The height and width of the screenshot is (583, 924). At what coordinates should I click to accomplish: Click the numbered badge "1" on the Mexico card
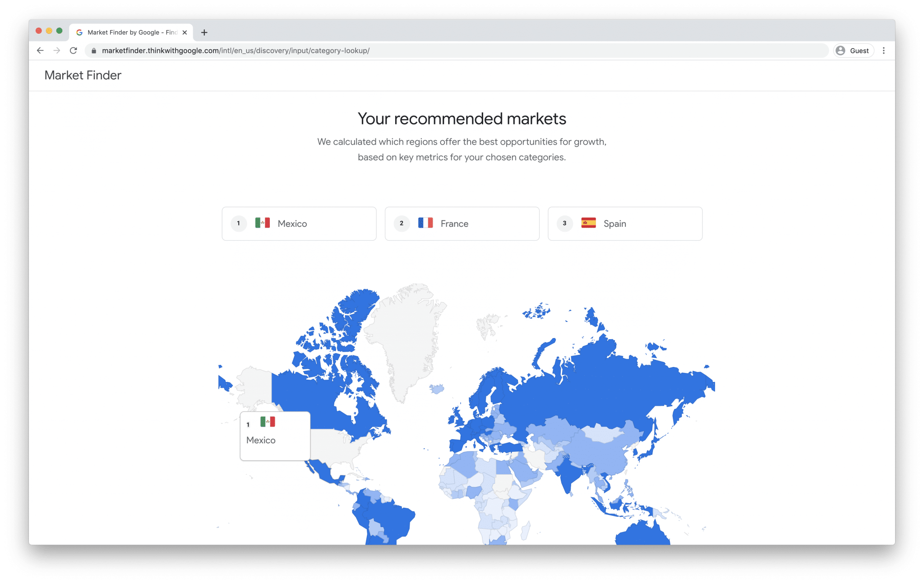point(238,223)
